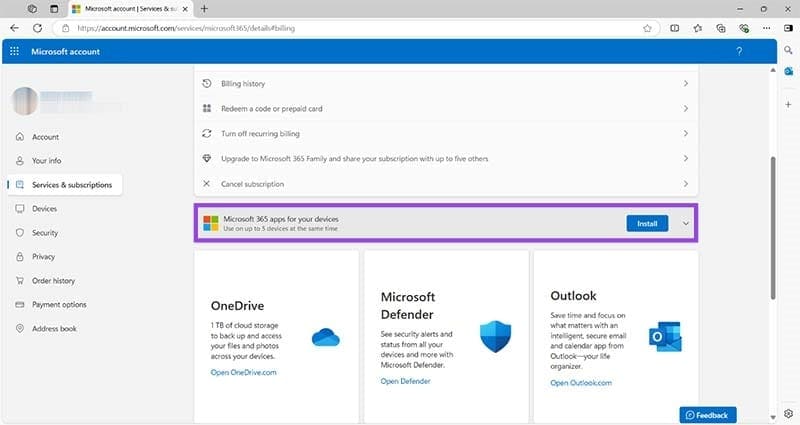Click the Microsoft account header title
800x425 pixels.
65,52
